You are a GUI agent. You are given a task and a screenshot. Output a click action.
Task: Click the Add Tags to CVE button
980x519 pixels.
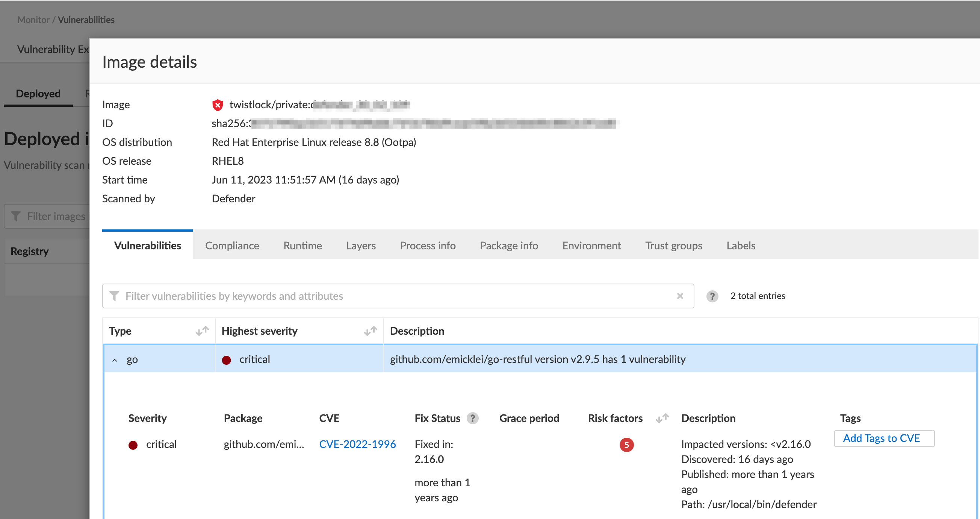tap(884, 438)
